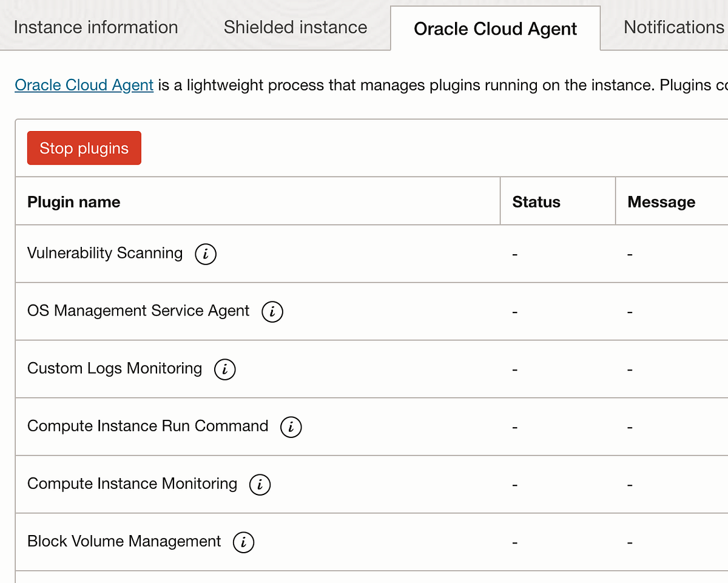Click the Message column header

(661, 202)
